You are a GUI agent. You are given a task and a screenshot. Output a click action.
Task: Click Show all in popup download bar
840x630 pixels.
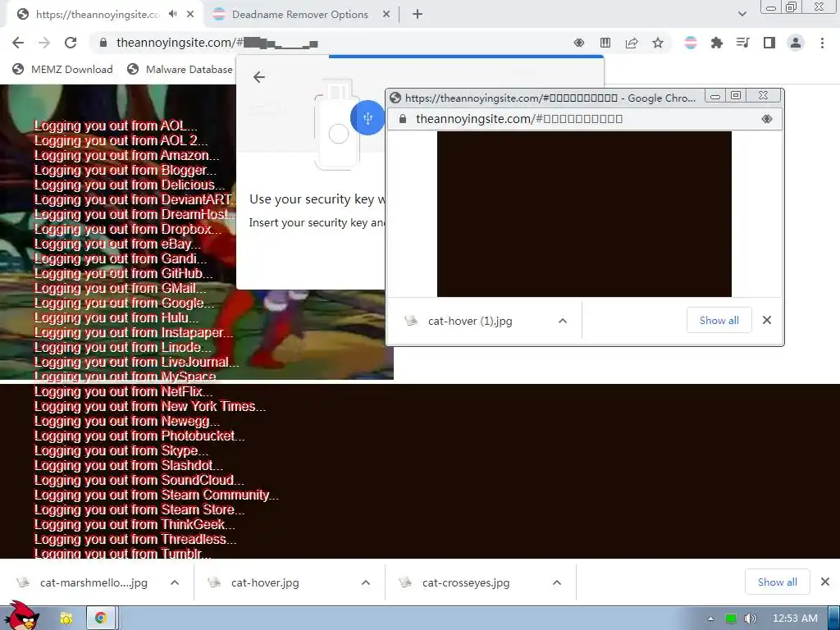point(719,321)
